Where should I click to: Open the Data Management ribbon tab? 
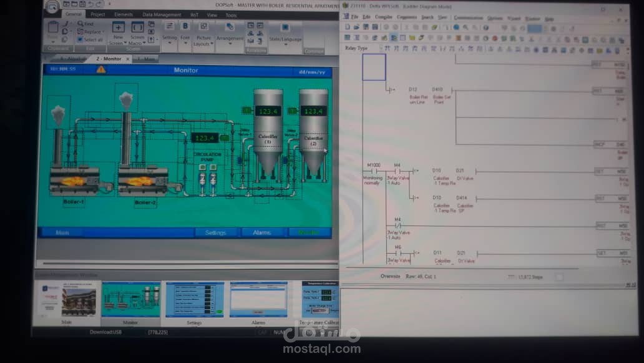pos(162,15)
